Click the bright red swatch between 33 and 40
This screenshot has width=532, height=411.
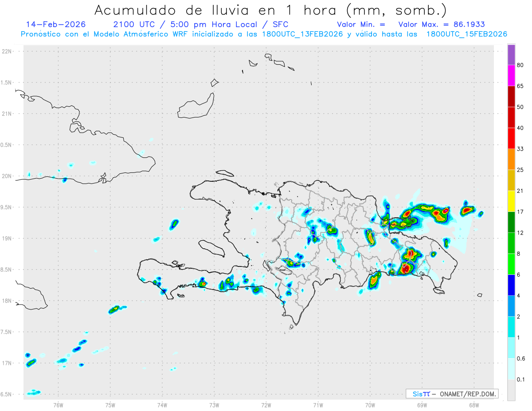pos(511,138)
